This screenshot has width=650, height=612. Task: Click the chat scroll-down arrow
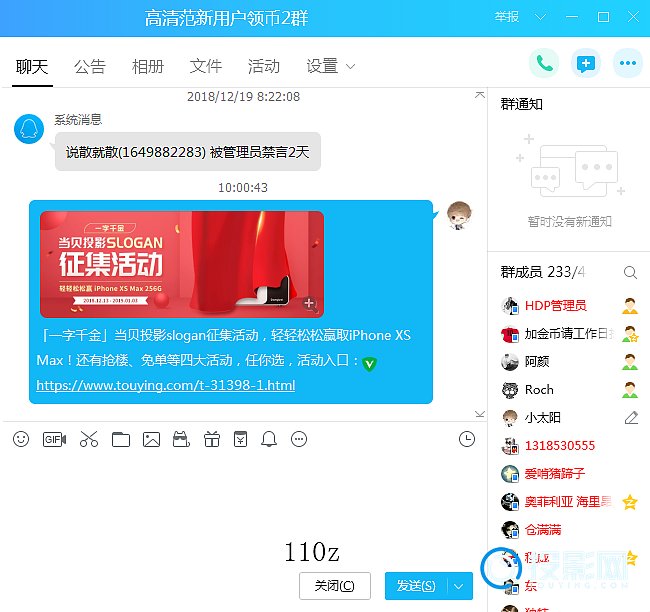[x=480, y=414]
